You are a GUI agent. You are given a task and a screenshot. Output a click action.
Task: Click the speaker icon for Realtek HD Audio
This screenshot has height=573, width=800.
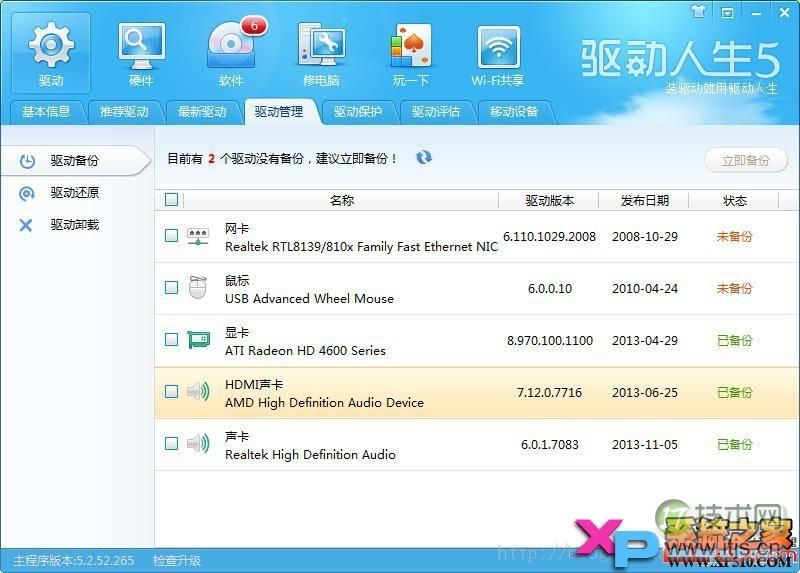tap(198, 443)
